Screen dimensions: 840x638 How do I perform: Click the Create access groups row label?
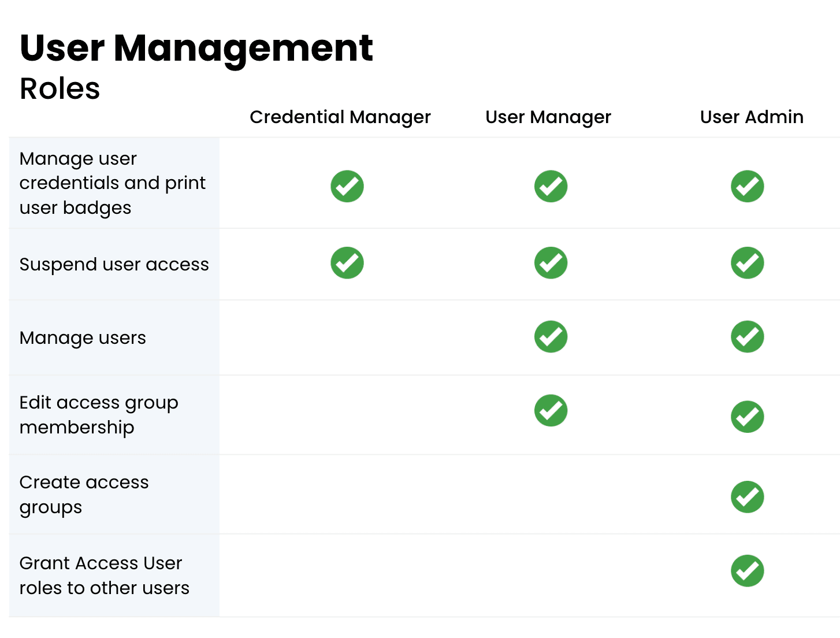point(84,495)
